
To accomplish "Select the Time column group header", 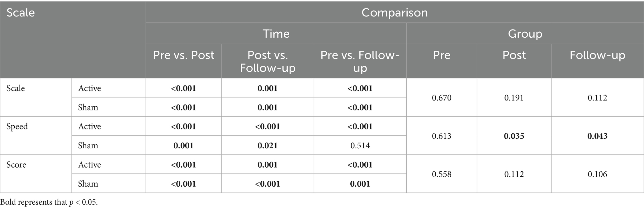I will tap(276, 34).
